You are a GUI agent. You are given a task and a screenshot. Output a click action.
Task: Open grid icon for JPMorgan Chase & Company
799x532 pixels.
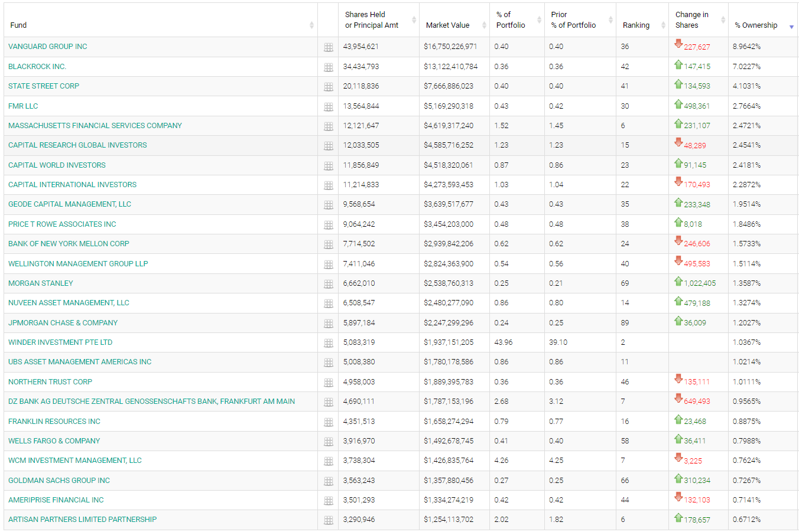(329, 324)
